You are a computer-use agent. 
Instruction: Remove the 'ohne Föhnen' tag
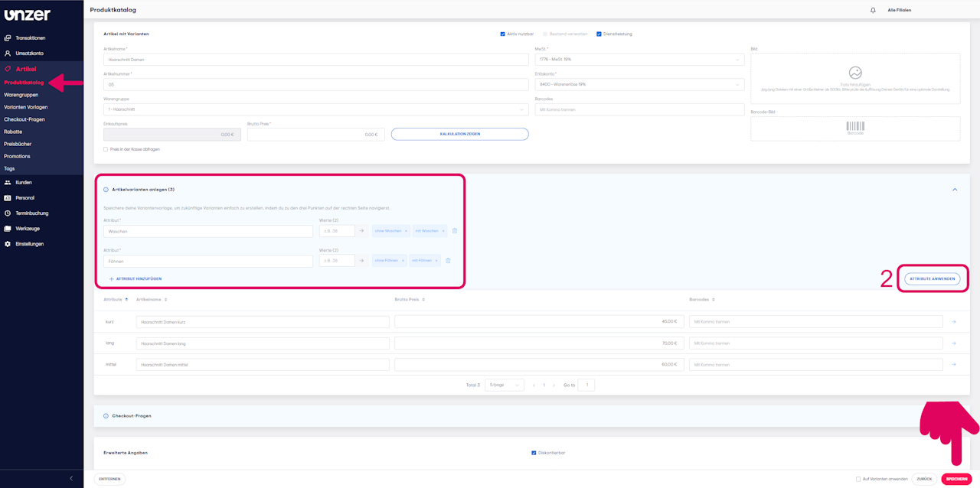403,261
